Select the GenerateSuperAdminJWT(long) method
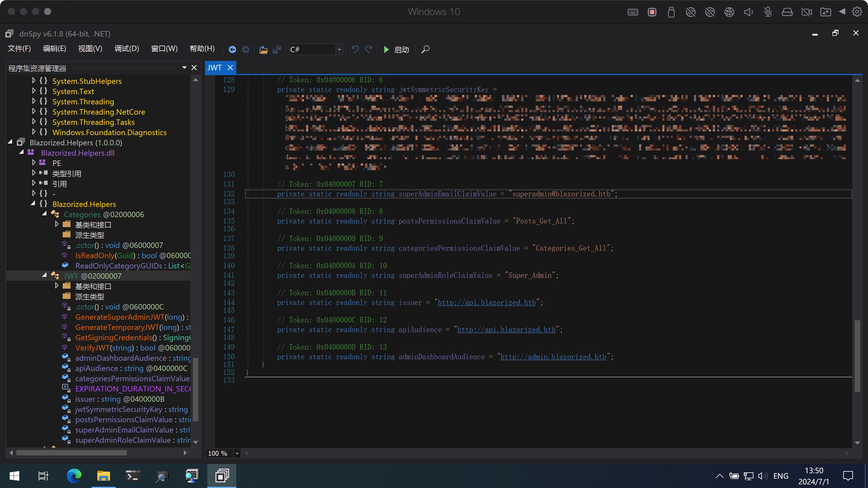The height and width of the screenshot is (488, 868). pos(130,317)
